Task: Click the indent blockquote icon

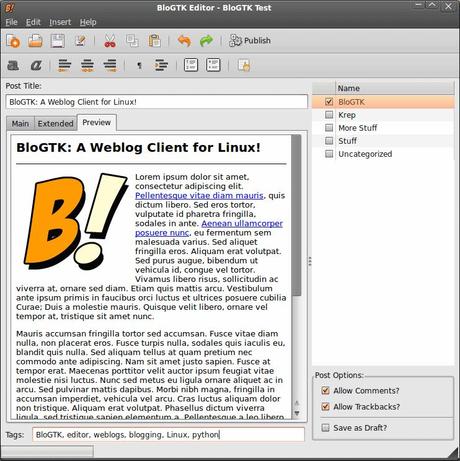Action: [161, 65]
